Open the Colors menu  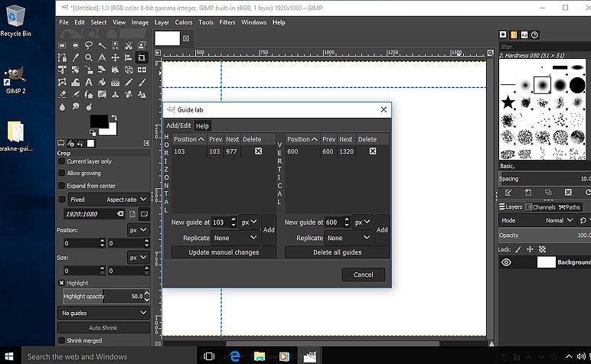pyautogui.click(x=184, y=22)
